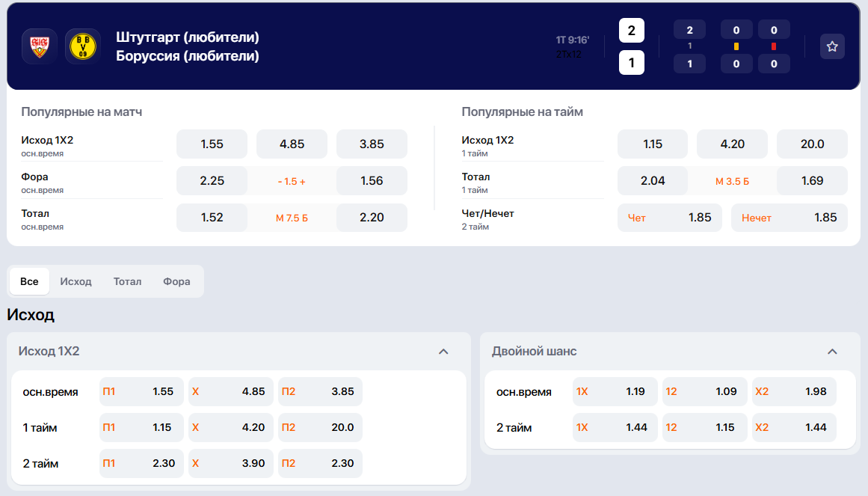Click the Borussia Dortmund logo icon
The image size is (868, 496).
[82, 46]
